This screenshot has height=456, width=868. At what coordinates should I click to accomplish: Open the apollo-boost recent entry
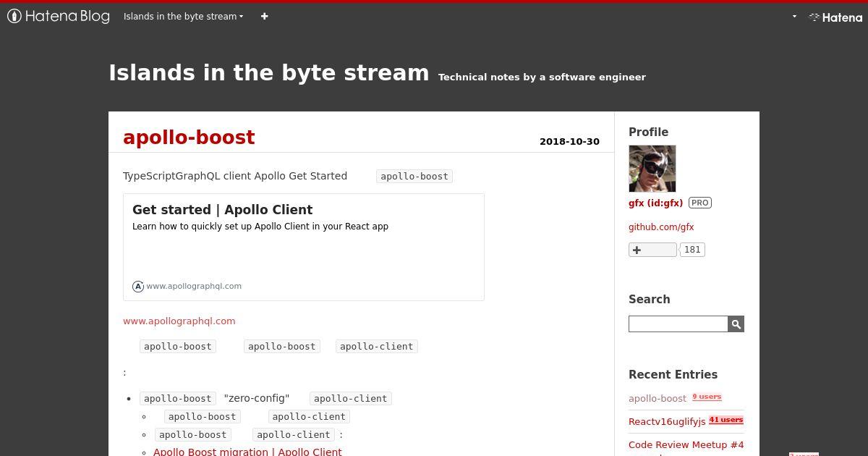pos(658,398)
